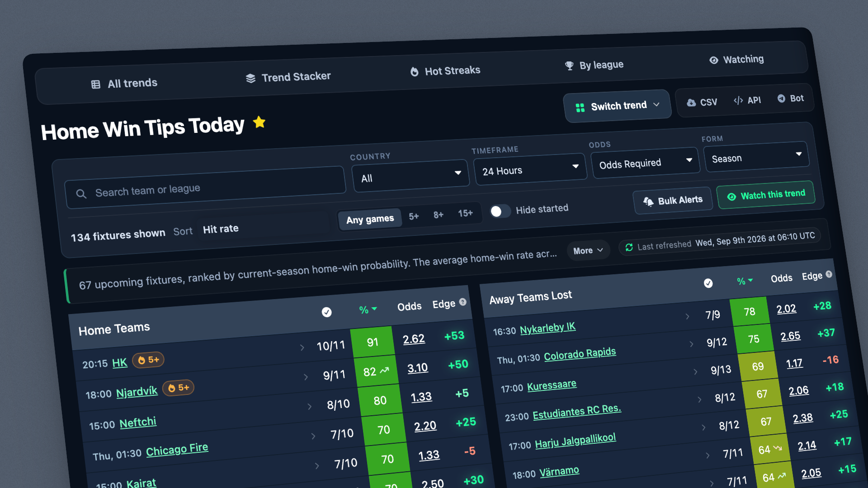Click the API code brackets icon

click(x=738, y=100)
